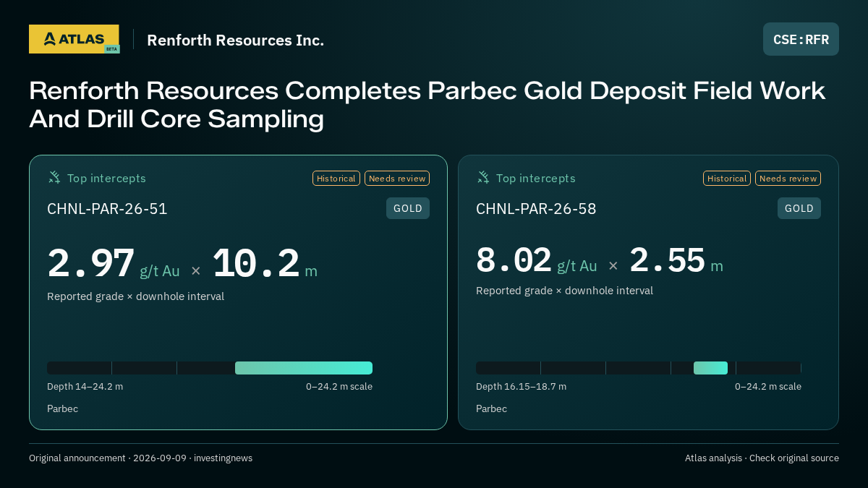Screen dimensions: 868x488
Task: Click the 0–24.2 m scale label on the CHNL-PAR-26-51 card
Action: 339,386
